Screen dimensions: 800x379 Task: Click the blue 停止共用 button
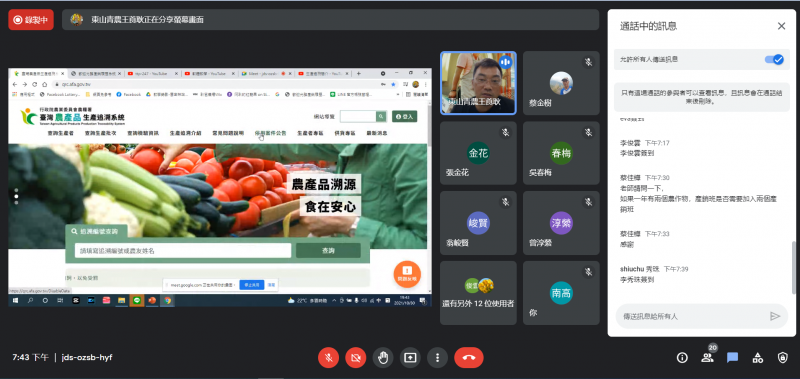point(251,285)
